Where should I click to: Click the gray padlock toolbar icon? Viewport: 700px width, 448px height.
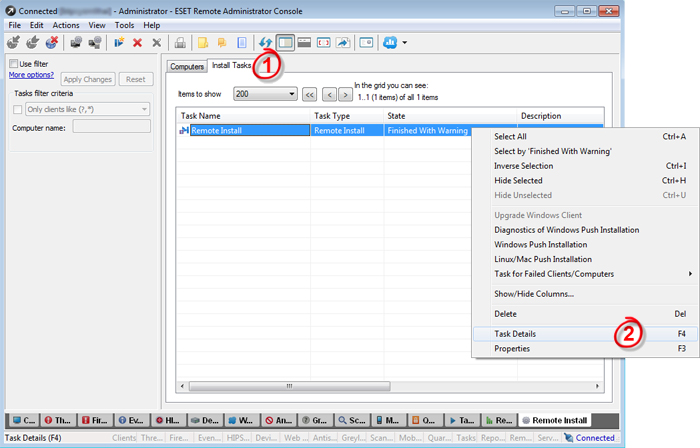click(180, 43)
